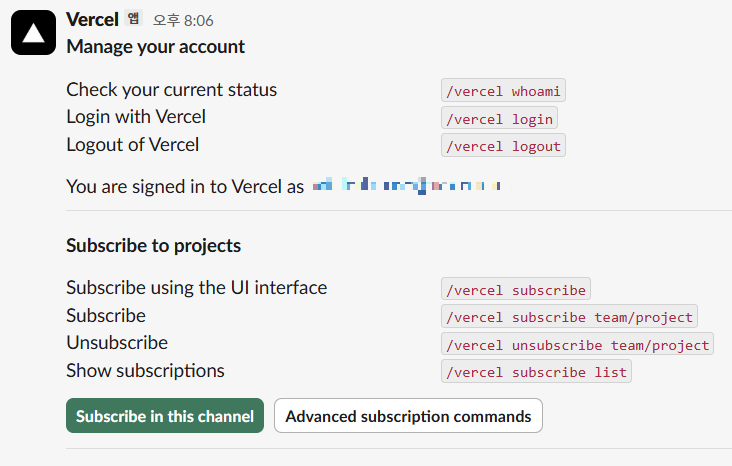Screen dimensions: 732x466
Task: Click the blurred signed-in account name
Action: click(x=406, y=186)
